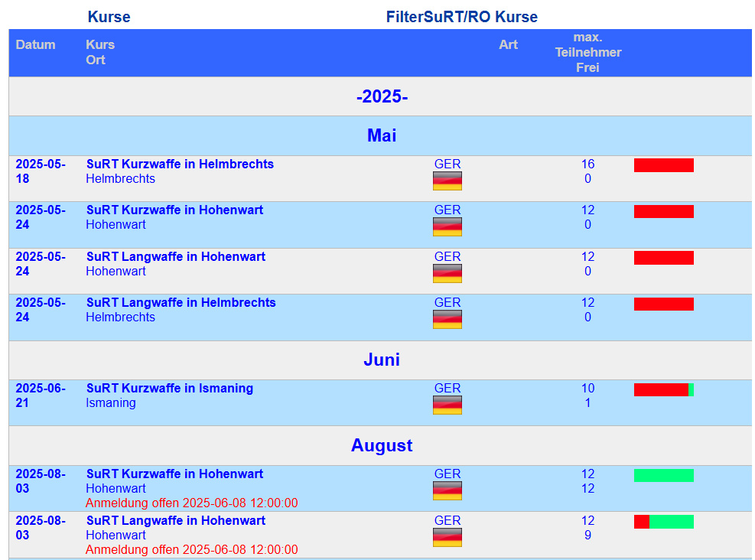Click German flag in 2025-05-24 Langwaffe Hohenwart row

pos(447,274)
